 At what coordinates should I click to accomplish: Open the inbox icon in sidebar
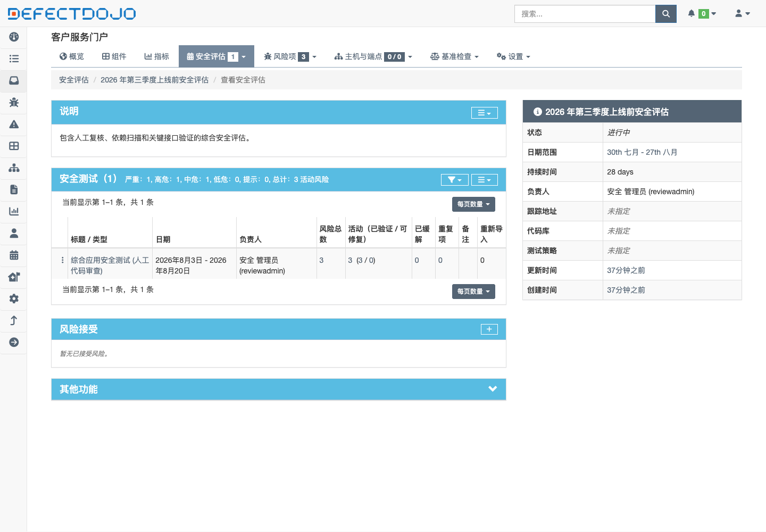tap(14, 80)
